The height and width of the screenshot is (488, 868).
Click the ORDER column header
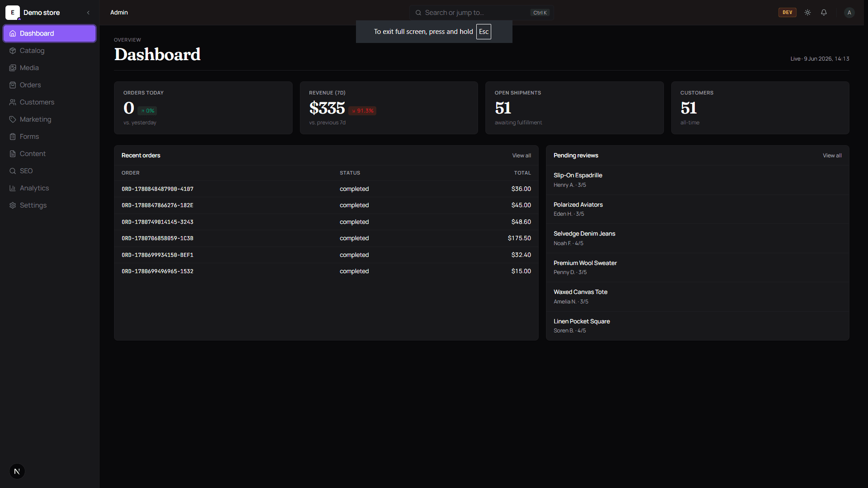[x=130, y=173]
